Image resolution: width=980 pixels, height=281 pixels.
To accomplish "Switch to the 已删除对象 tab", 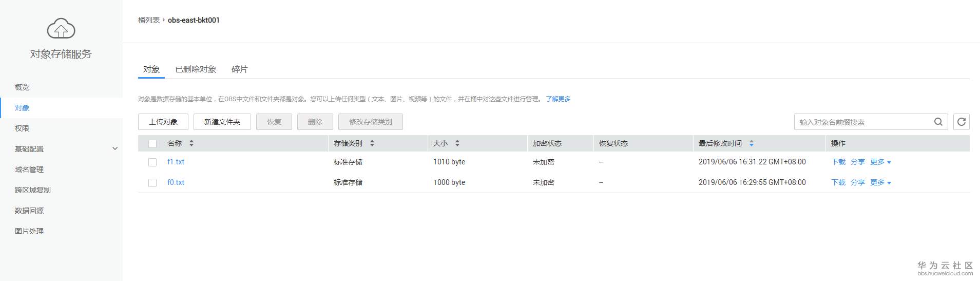I will [196, 69].
